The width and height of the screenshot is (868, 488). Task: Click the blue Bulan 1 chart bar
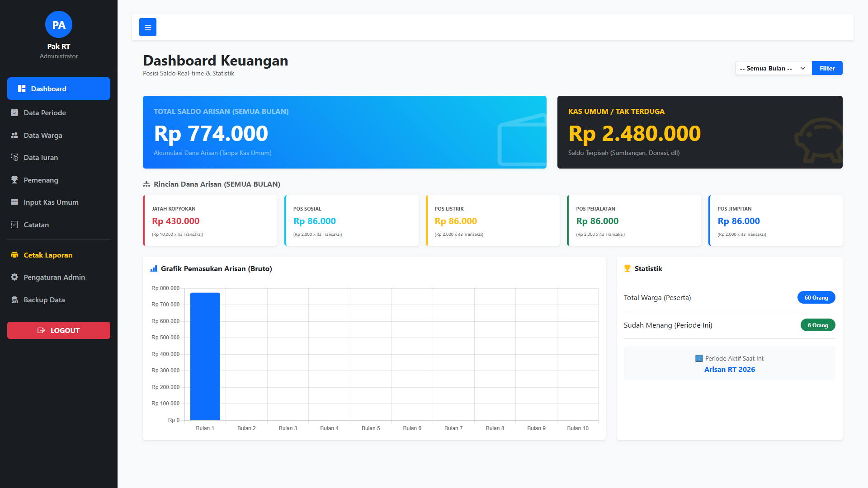[x=205, y=356]
